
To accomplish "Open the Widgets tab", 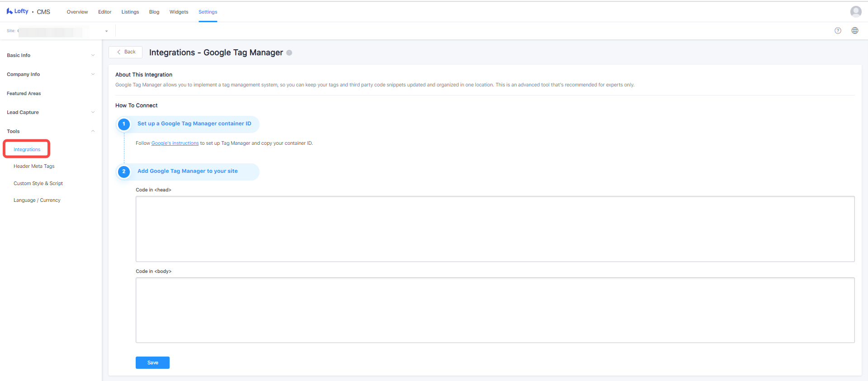I will coord(179,12).
